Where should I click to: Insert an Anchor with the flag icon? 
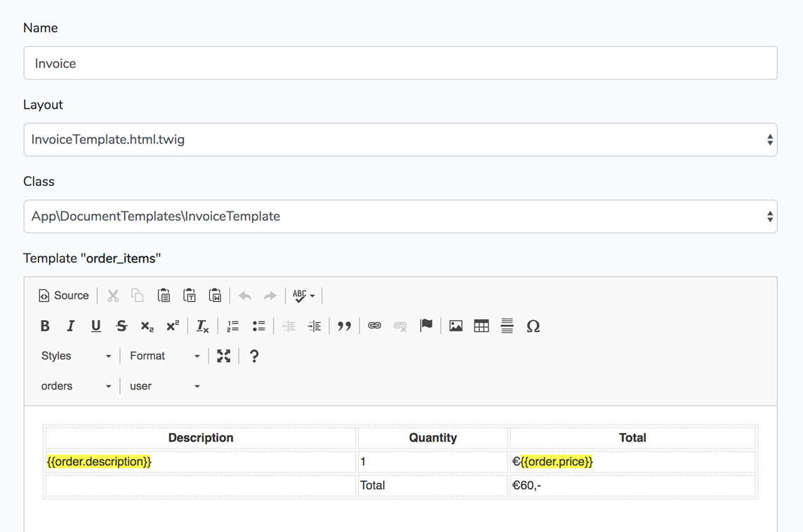425,326
